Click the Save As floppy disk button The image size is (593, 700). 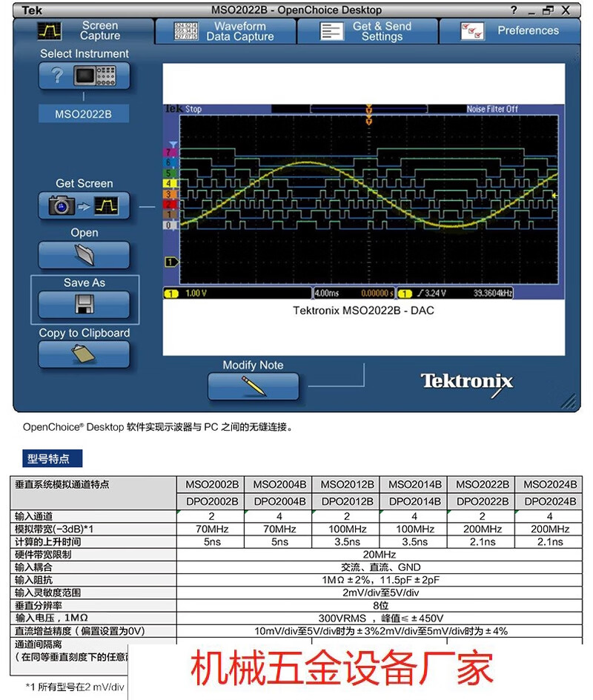pyautogui.click(x=84, y=305)
